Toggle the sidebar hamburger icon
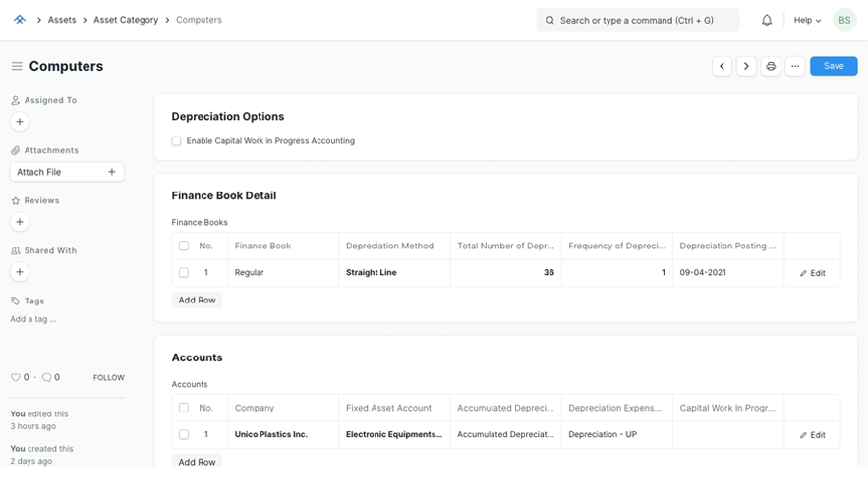 pos(17,66)
